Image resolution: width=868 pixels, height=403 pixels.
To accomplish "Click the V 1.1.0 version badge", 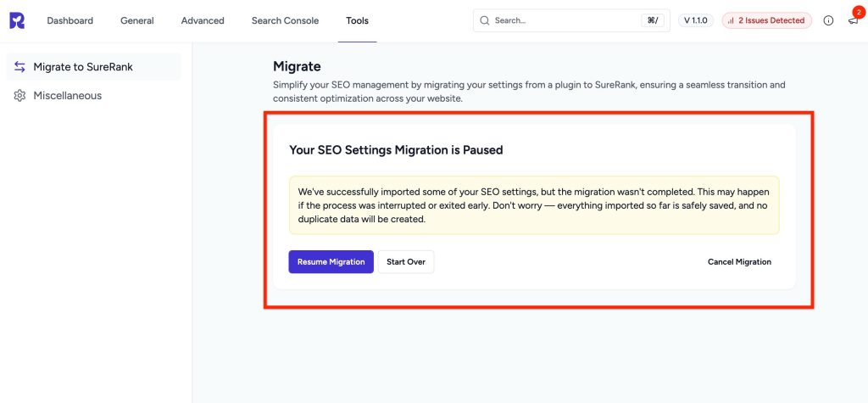I will [695, 20].
